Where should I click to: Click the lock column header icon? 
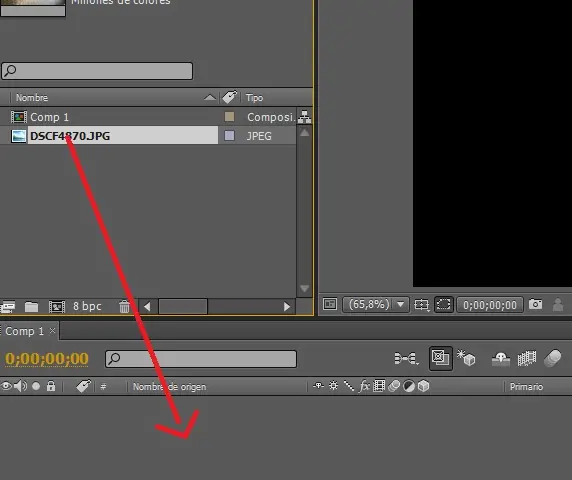coord(51,386)
